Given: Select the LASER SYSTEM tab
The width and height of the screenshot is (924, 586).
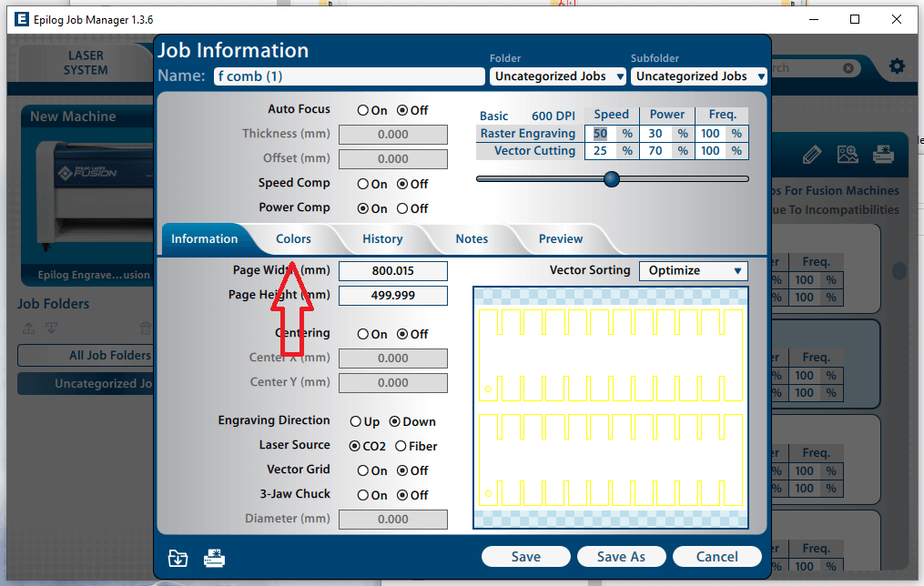Looking at the screenshot, I should click(86, 63).
